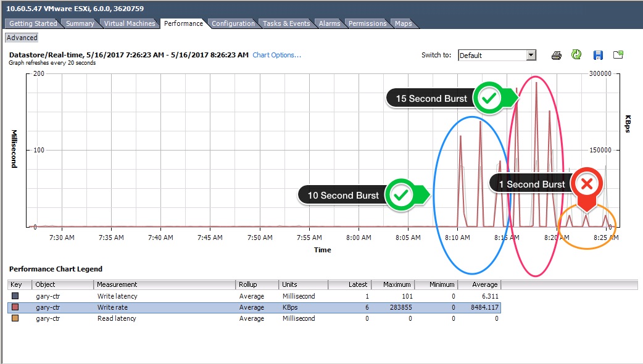Click Write latency color key swatch
The image size is (643, 364).
pos(15,297)
